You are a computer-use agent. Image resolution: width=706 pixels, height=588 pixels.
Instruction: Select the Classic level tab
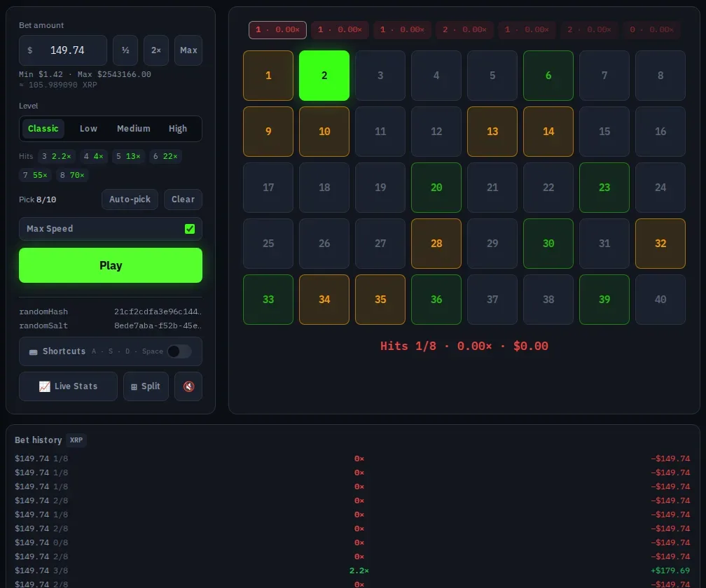click(x=43, y=129)
